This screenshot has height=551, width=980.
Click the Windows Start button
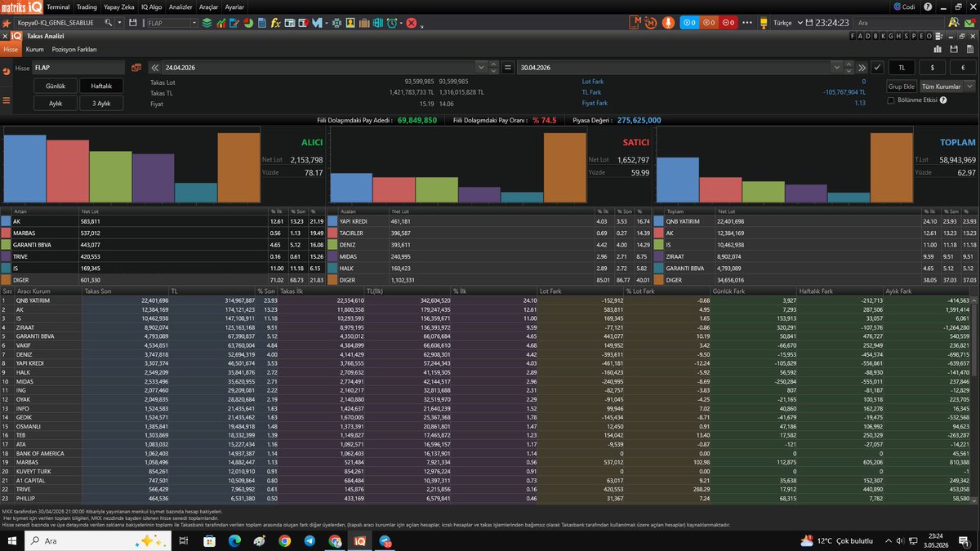pyautogui.click(x=14, y=540)
